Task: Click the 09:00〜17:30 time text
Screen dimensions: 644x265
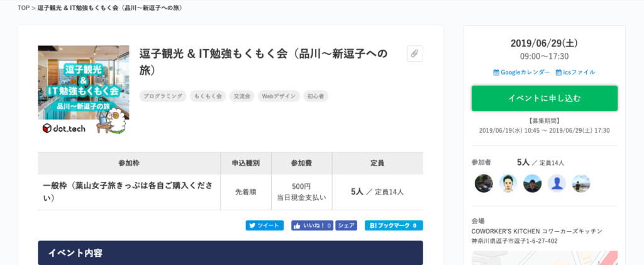Action: (x=545, y=56)
